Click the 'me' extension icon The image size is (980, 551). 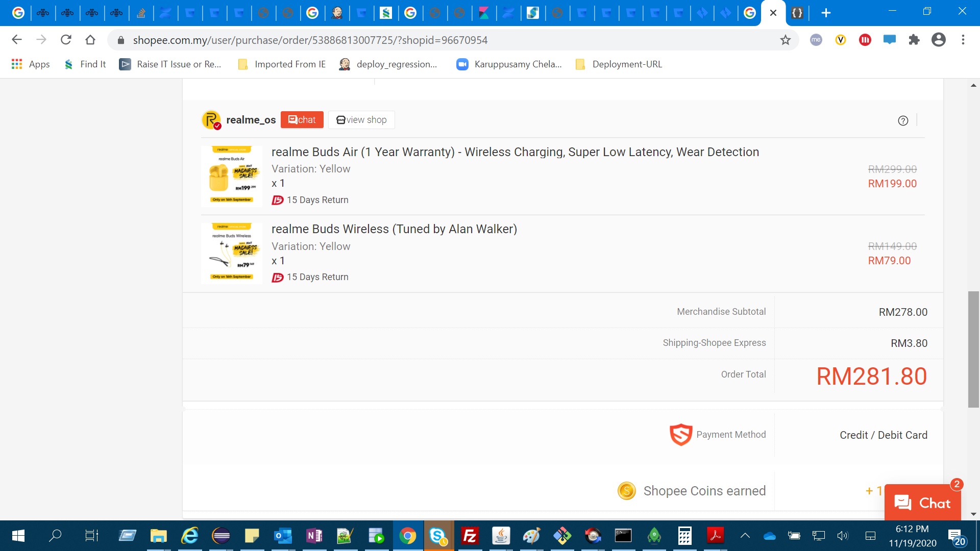click(816, 40)
